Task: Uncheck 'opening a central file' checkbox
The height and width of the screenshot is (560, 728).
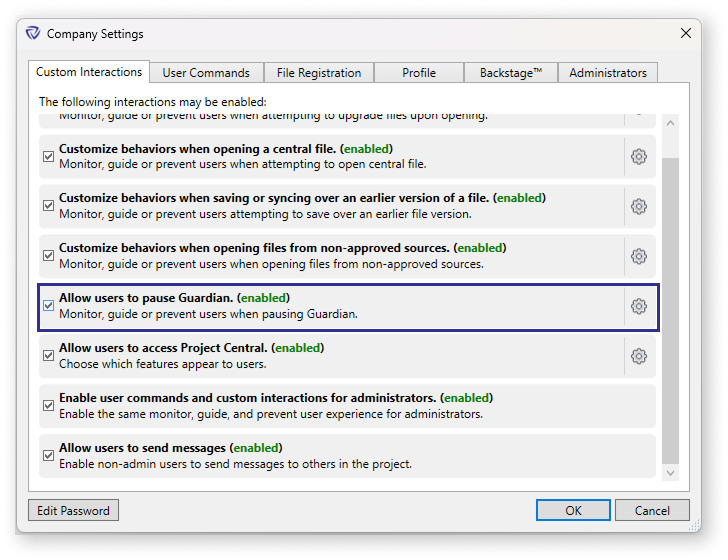Action: [x=48, y=156]
